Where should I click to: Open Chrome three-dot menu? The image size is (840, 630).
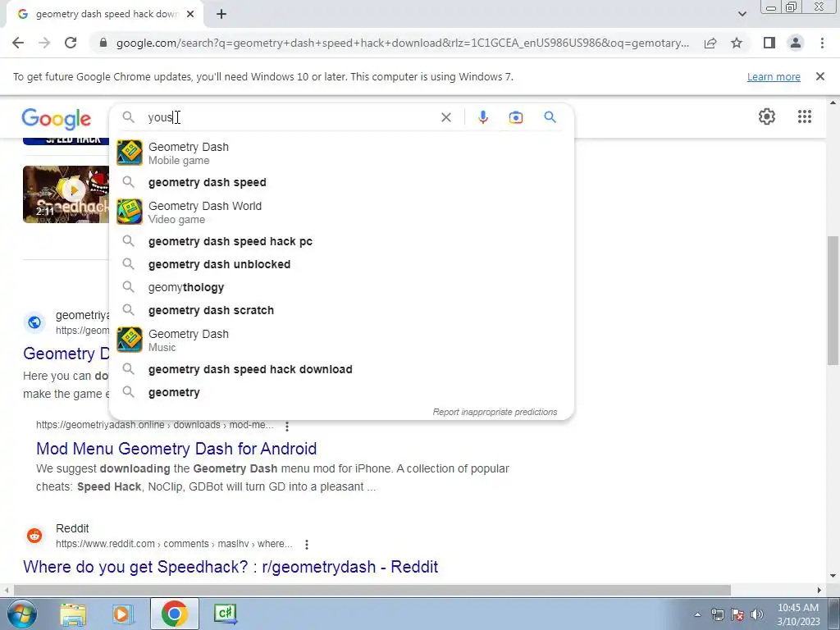822,43
